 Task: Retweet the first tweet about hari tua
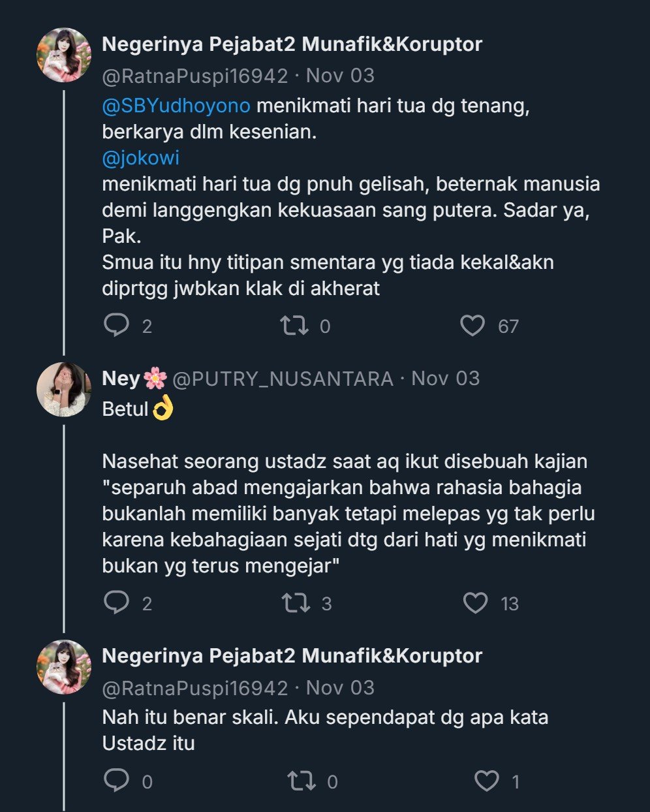tap(294, 325)
